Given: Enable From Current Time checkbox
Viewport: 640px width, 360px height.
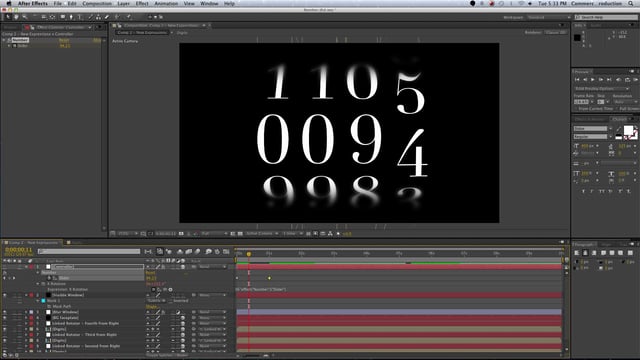Looking at the screenshot, I should [576, 109].
